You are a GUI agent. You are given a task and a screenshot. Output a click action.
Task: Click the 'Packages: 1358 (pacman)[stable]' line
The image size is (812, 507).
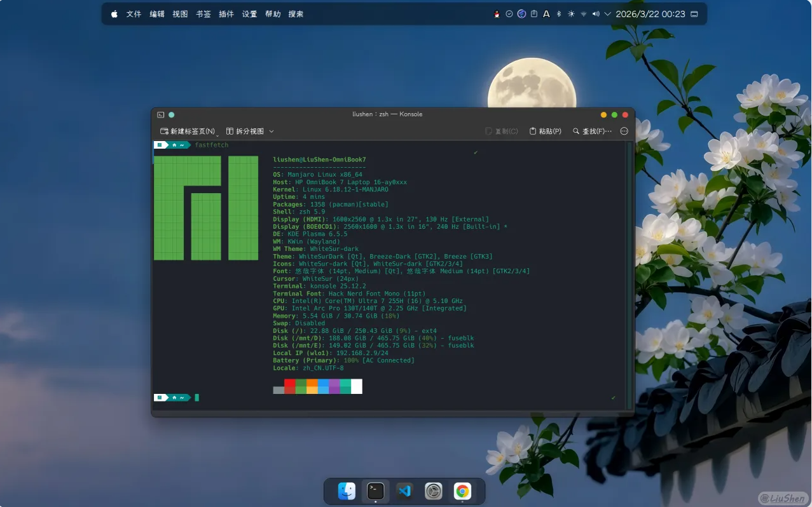pyautogui.click(x=331, y=205)
